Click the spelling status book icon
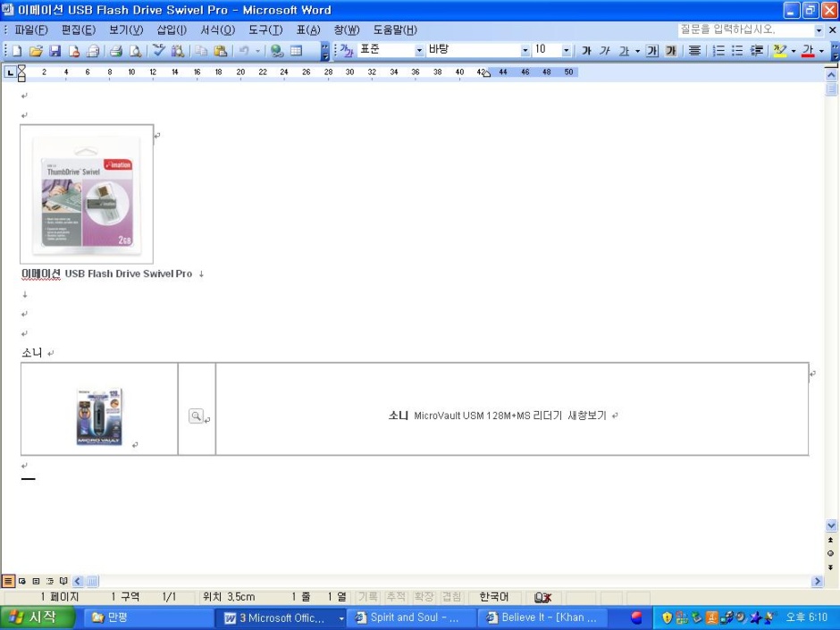The height and width of the screenshot is (630, 840). 542,597
